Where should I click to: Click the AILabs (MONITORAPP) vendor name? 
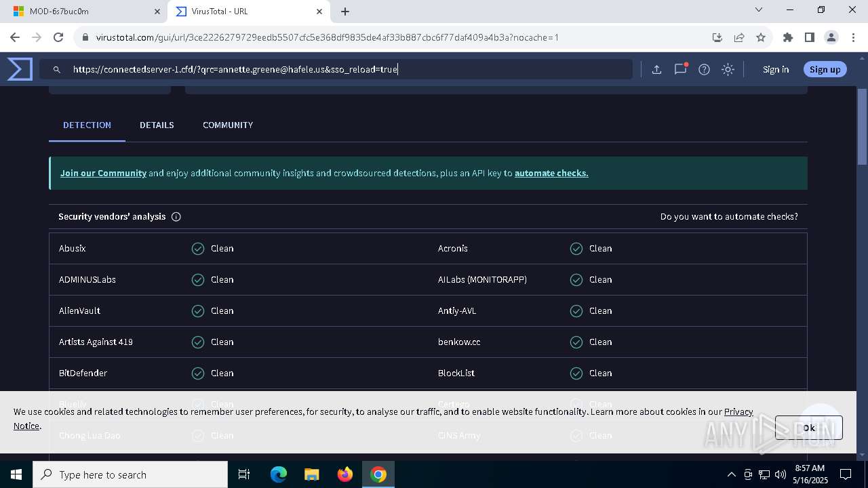tap(482, 280)
